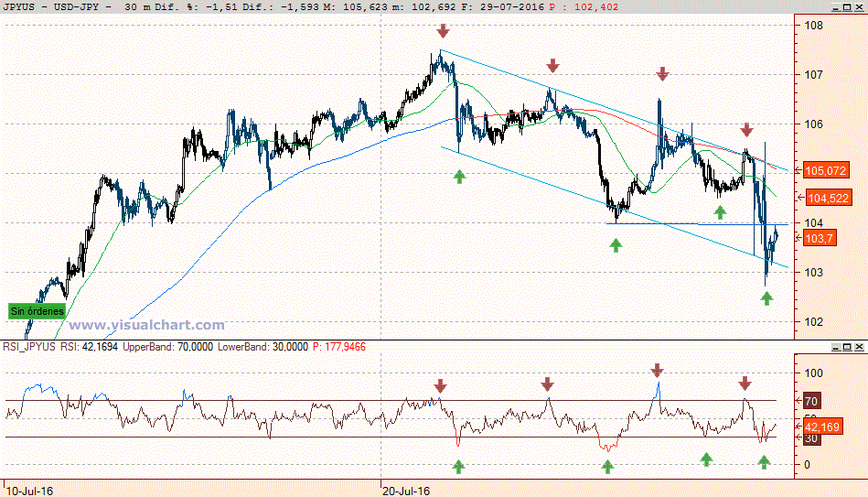Click the 'Sin órdenes' green label

[38, 311]
